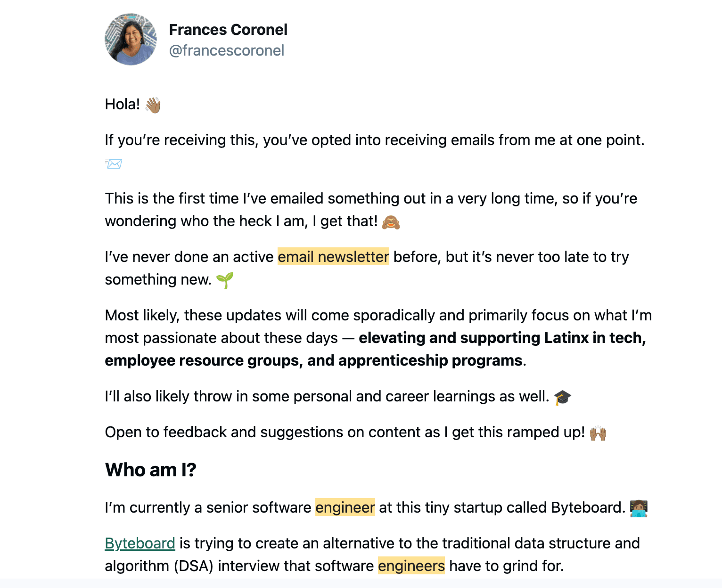
Task: Click Frances Coronel's profile avatar
Action: point(131,39)
